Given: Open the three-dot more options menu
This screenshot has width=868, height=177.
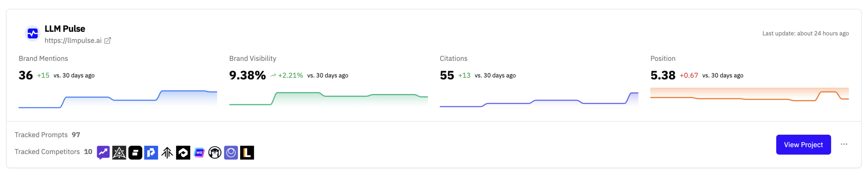Looking at the screenshot, I should point(844,144).
